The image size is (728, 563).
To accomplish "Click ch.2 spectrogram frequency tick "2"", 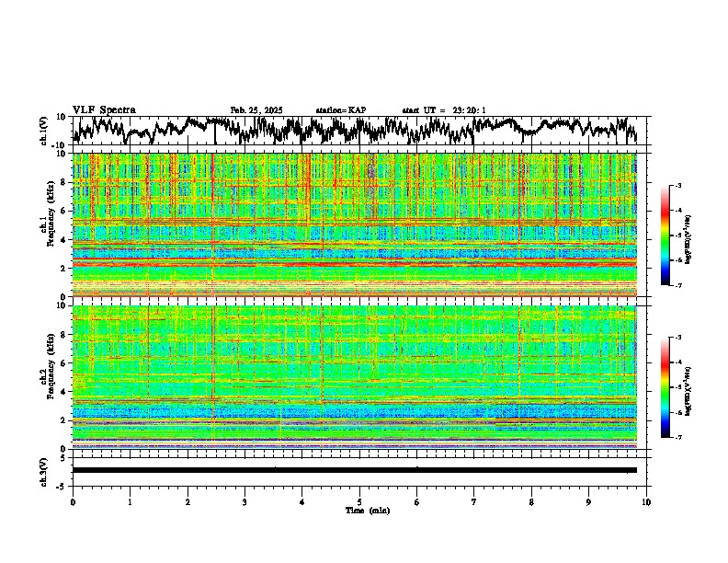I will click(65, 420).
